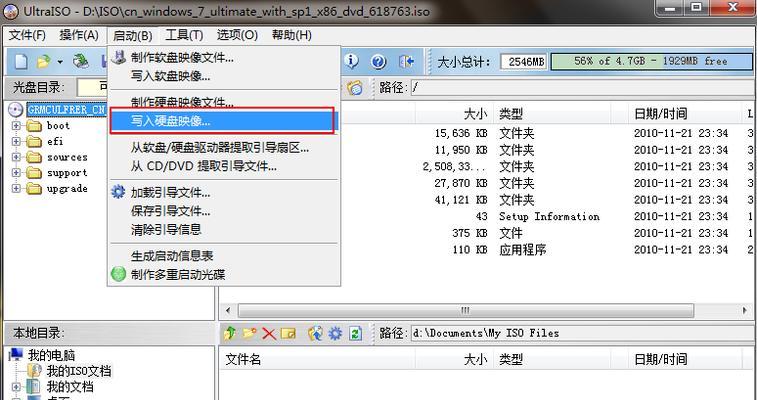Open the 工具(T) menu
757x400 pixels.
point(184,35)
